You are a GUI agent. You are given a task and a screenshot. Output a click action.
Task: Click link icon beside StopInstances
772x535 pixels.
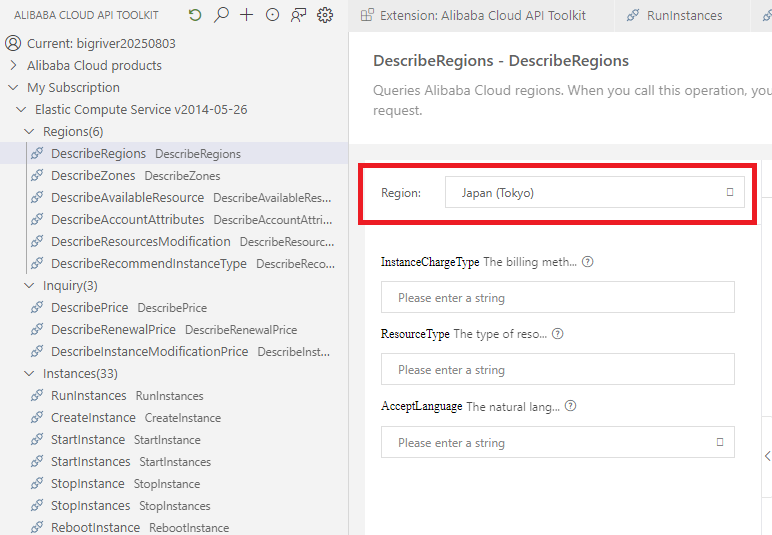(x=37, y=505)
